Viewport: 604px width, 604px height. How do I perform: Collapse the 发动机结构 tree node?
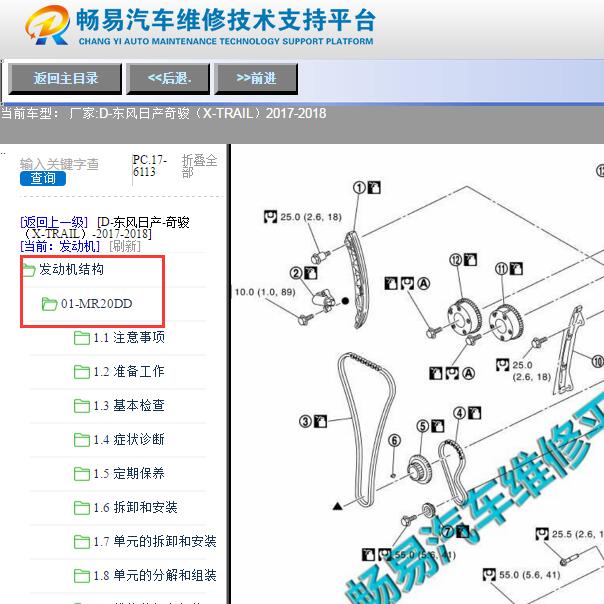(71, 269)
